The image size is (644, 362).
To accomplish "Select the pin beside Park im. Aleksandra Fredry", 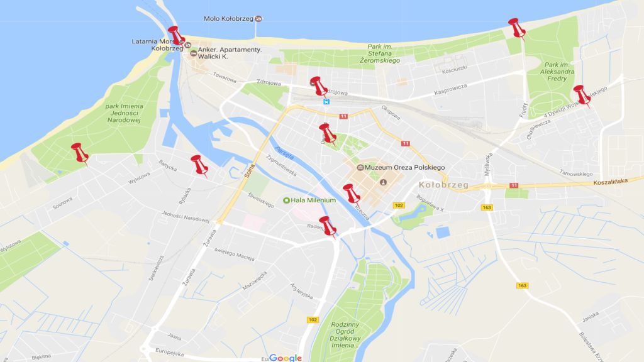I will [x=582, y=96].
